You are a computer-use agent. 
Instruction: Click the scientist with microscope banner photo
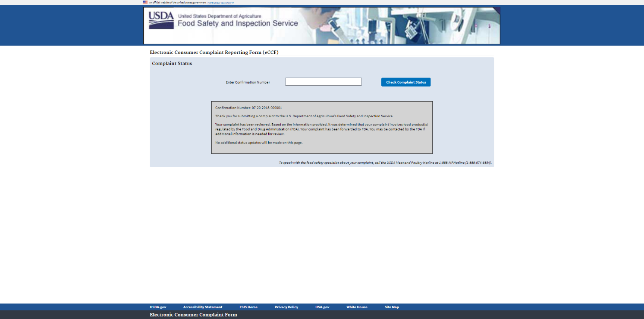[x=388, y=26]
